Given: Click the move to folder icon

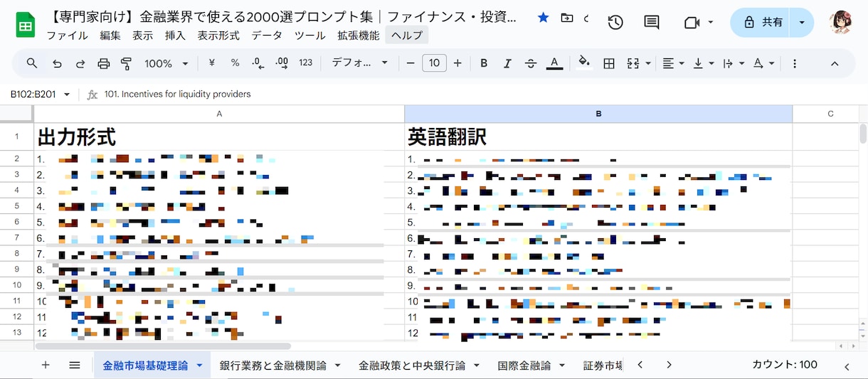Looking at the screenshot, I should tap(566, 18).
